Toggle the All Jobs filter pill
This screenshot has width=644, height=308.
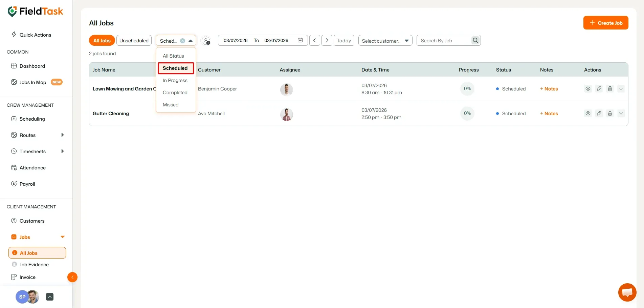click(x=102, y=40)
